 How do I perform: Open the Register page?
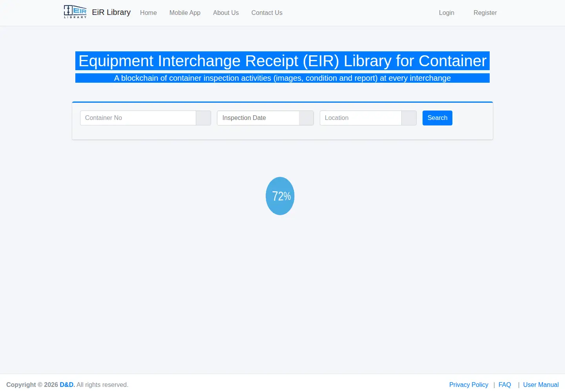pyautogui.click(x=485, y=13)
